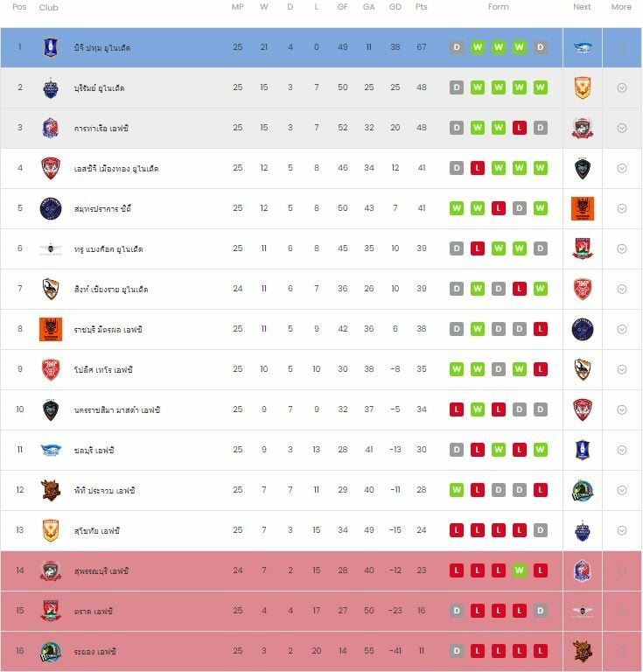Click the green W form badge in row 14
Viewport: 643px width, 672px height.
point(520,570)
